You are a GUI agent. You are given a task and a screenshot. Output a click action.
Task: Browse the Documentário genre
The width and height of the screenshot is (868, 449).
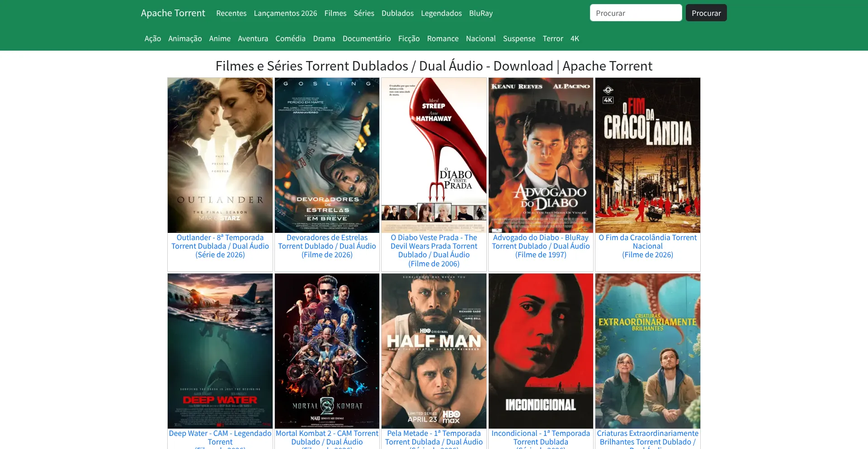(x=367, y=38)
